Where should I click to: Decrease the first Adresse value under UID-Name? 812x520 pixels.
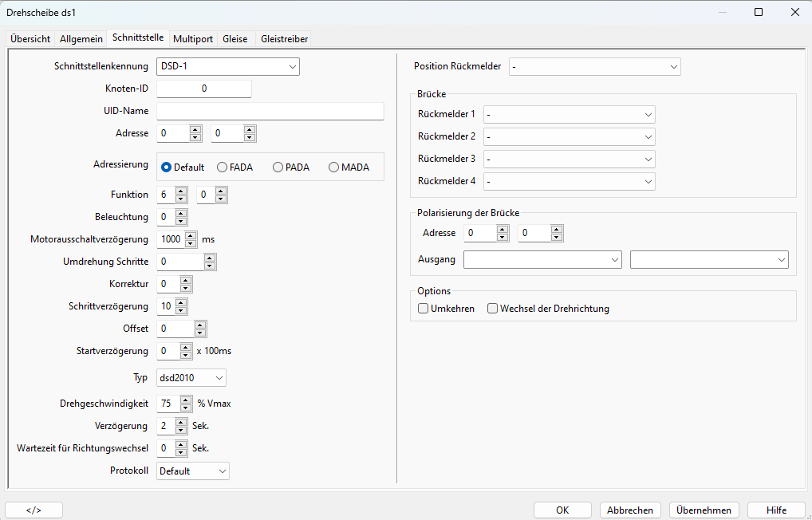click(x=195, y=137)
